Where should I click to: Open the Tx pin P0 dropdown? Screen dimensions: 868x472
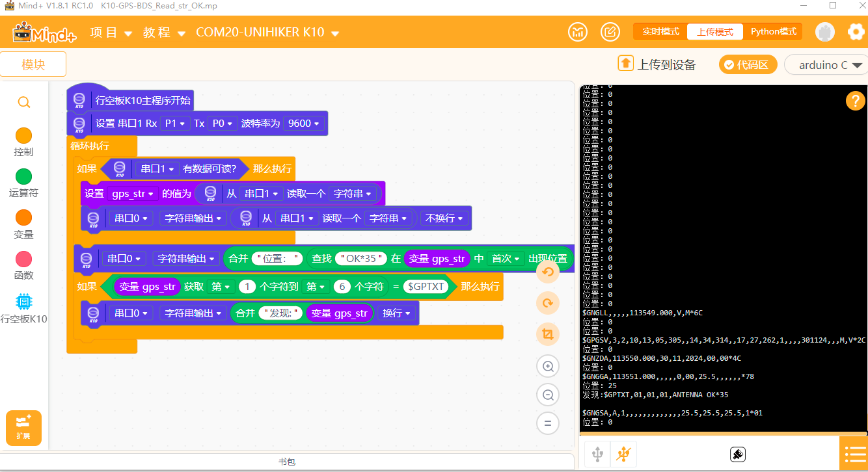[223, 124]
